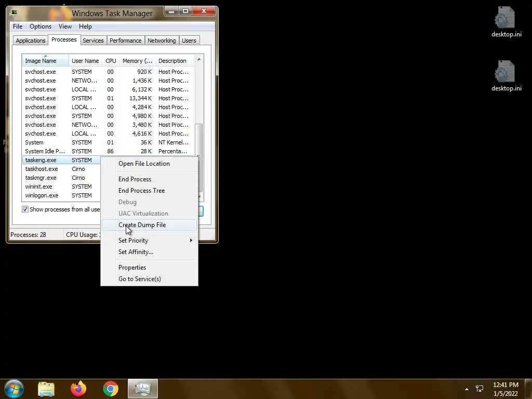532x399 pixels.
Task: Select svchost.exe row using 920 K
Action: (x=108, y=72)
